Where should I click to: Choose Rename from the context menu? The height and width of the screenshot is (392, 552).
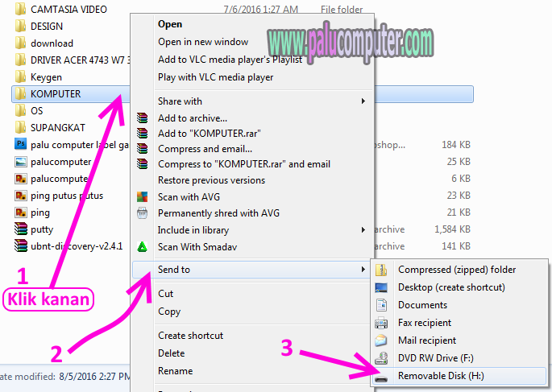click(x=175, y=371)
